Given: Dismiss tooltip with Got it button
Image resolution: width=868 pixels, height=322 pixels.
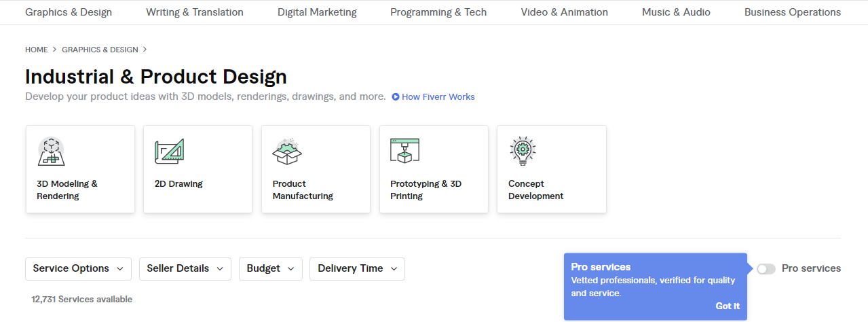Looking at the screenshot, I should [728, 306].
